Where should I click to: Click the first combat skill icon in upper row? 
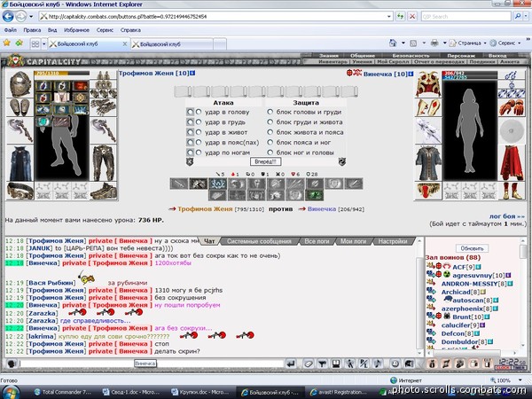point(179,184)
